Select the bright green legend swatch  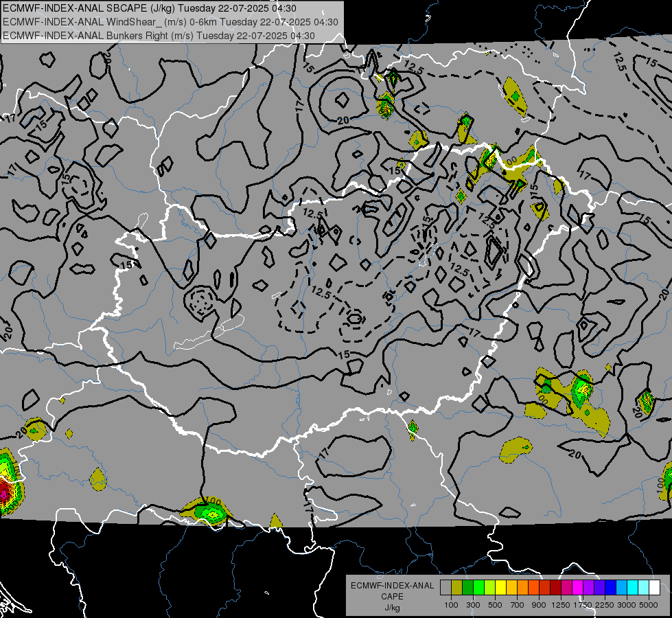pyautogui.click(x=478, y=587)
